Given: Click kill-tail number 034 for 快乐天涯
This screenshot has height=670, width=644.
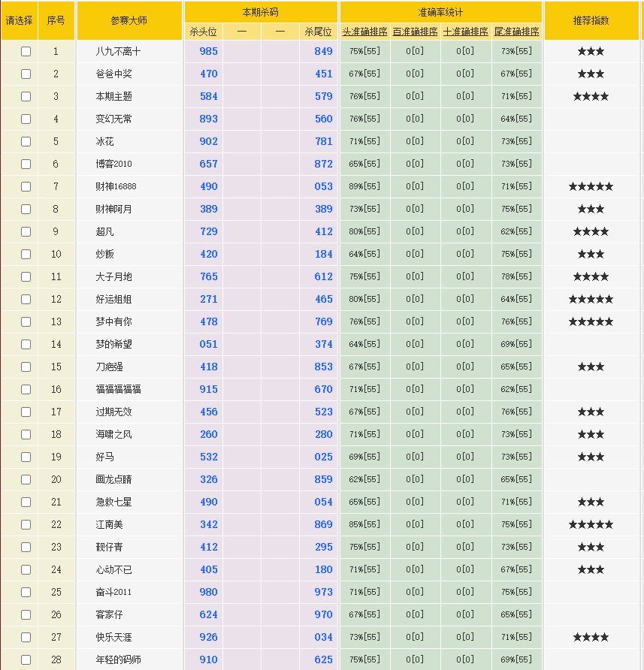Looking at the screenshot, I should coord(323,637).
